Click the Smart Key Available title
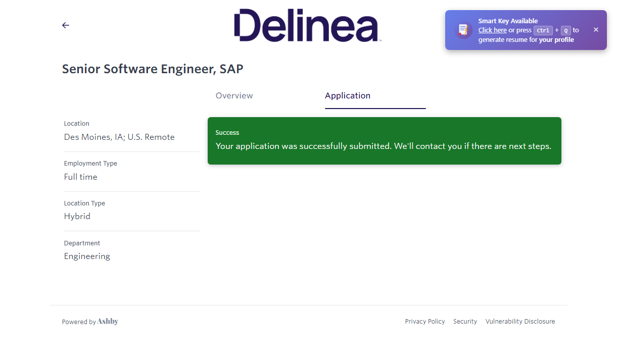Image resolution: width=617 pixels, height=364 pixels. 508,21
